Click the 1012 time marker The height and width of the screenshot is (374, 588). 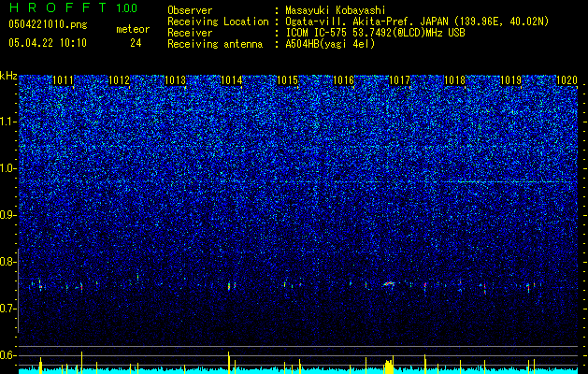(x=120, y=80)
